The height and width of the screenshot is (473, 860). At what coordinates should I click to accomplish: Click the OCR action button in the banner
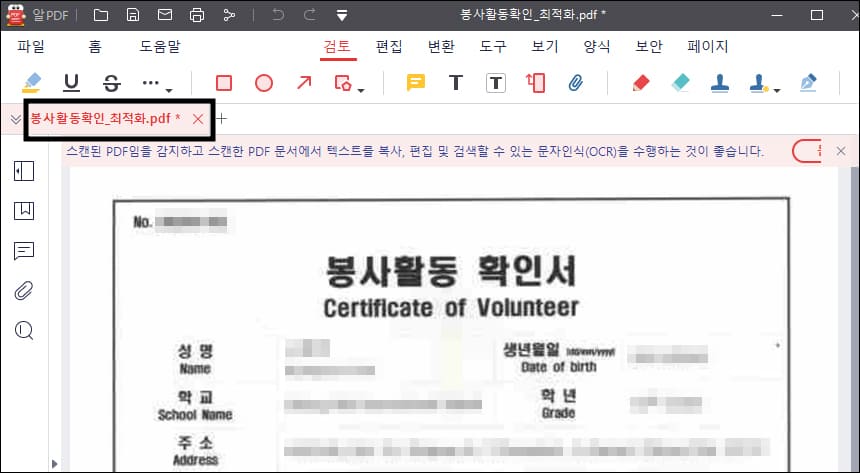point(806,151)
